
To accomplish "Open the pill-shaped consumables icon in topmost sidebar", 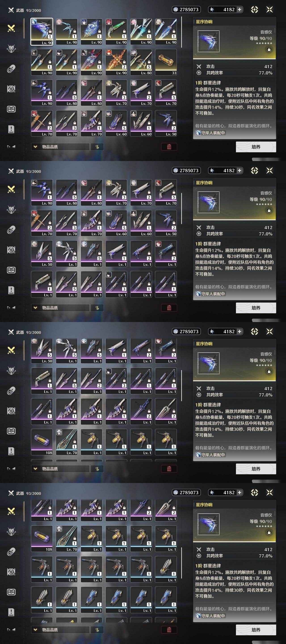I will click(x=11, y=69).
